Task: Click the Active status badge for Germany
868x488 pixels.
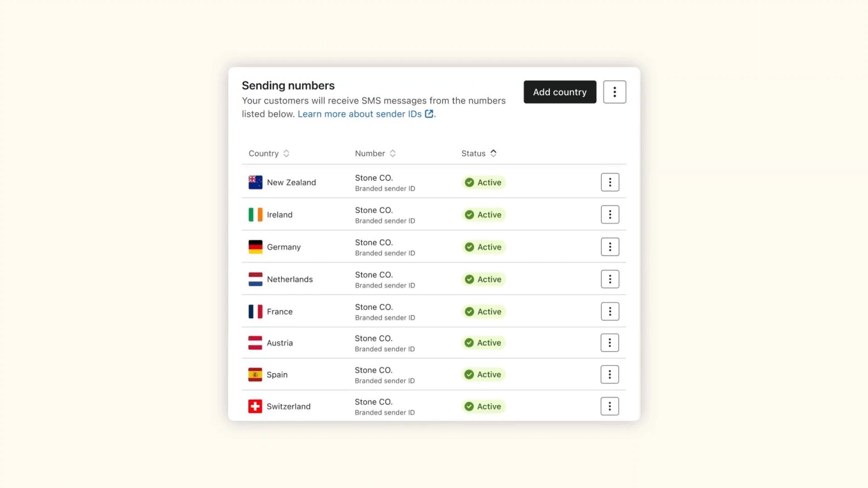Action: pyautogui.click(x=483, y=247)
